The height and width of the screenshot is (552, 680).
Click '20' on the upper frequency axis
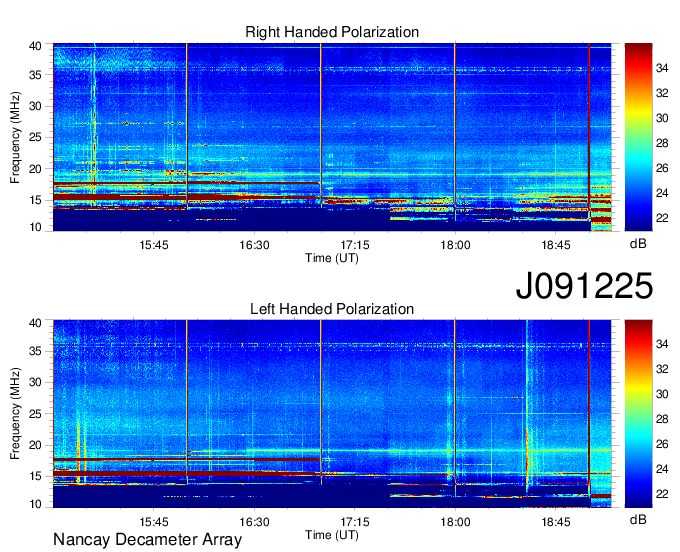click(35, 169)
